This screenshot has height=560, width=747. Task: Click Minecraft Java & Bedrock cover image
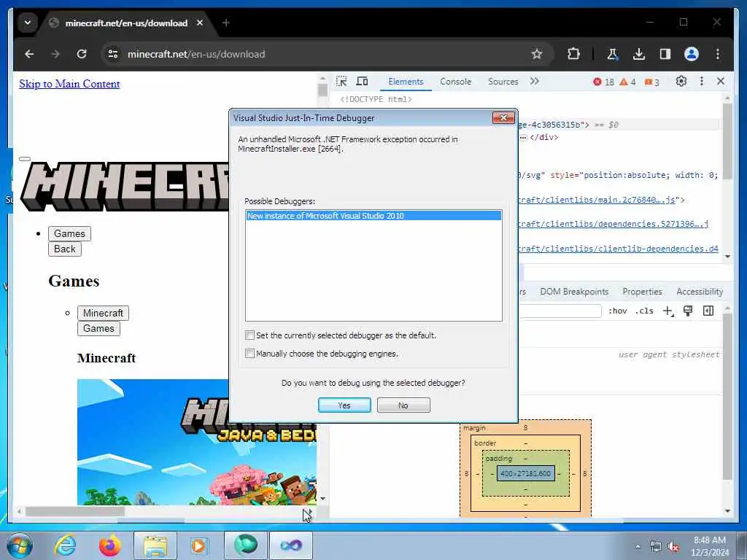click(197, 442)
